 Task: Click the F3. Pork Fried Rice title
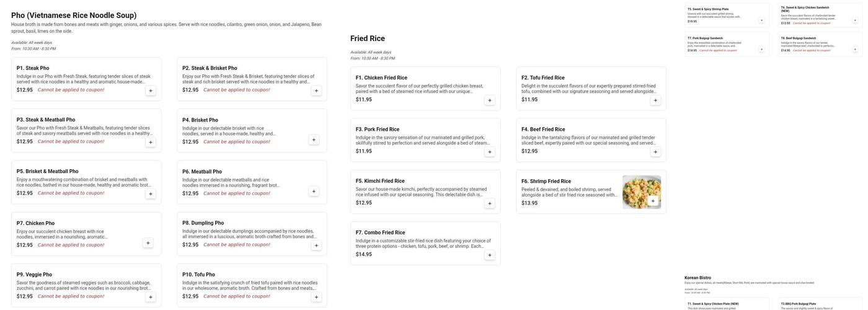point(378,130)
